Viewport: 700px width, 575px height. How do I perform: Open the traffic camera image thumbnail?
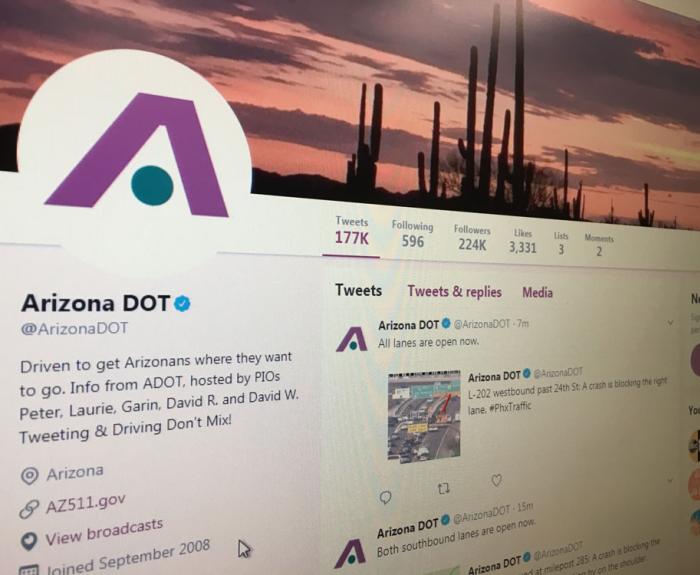424,416
